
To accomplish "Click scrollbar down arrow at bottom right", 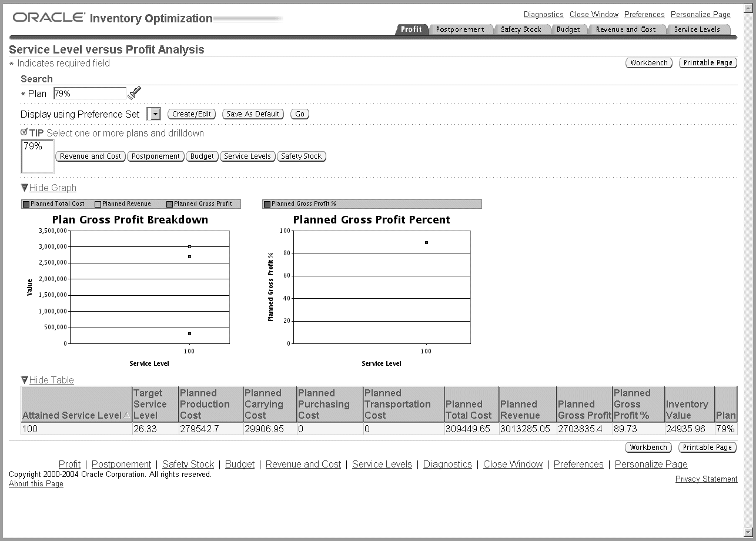I will coord(748,533).
